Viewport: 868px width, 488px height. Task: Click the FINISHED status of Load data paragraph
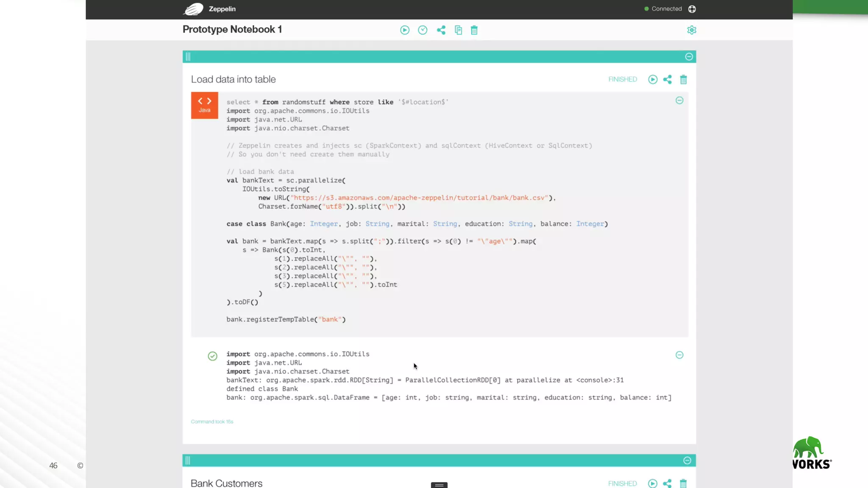click(x=622, y=80)
